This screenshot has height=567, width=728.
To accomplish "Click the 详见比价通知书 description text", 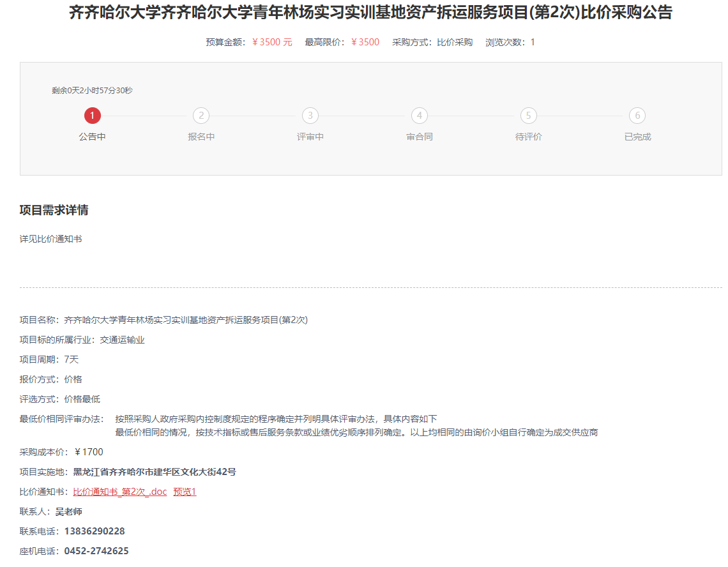I will pyautogui.click(x=50, y=239).
